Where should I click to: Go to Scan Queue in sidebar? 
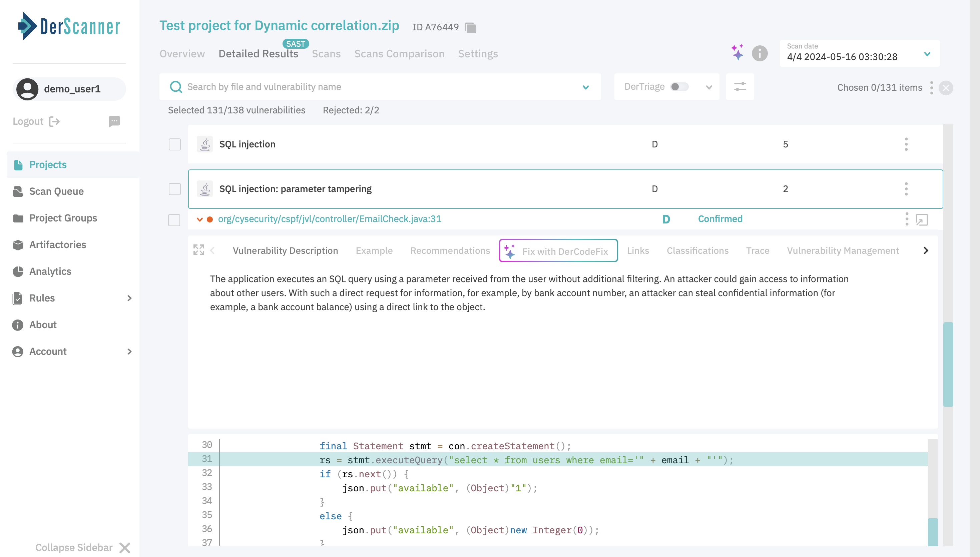coord(57,191)
